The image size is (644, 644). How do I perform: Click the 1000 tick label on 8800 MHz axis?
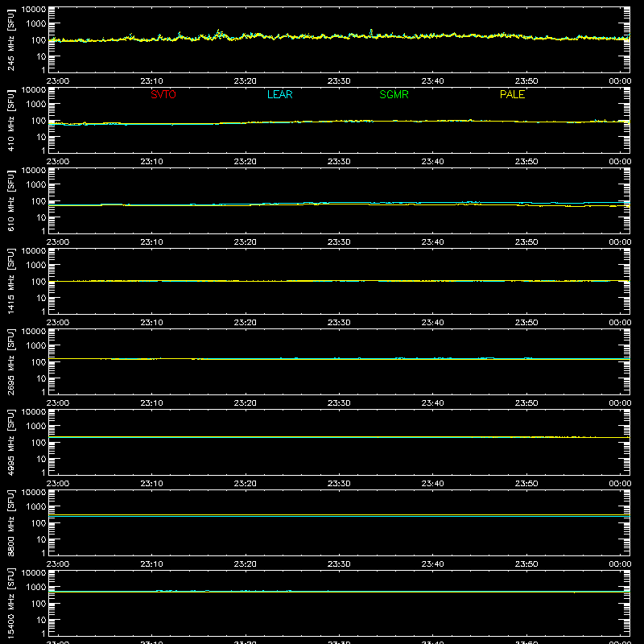point(36,507)
